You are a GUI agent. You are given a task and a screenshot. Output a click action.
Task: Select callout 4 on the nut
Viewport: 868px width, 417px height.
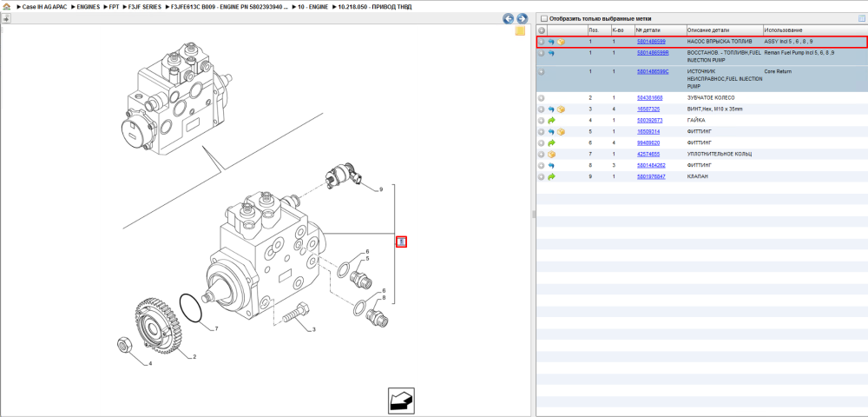(150, 364)
